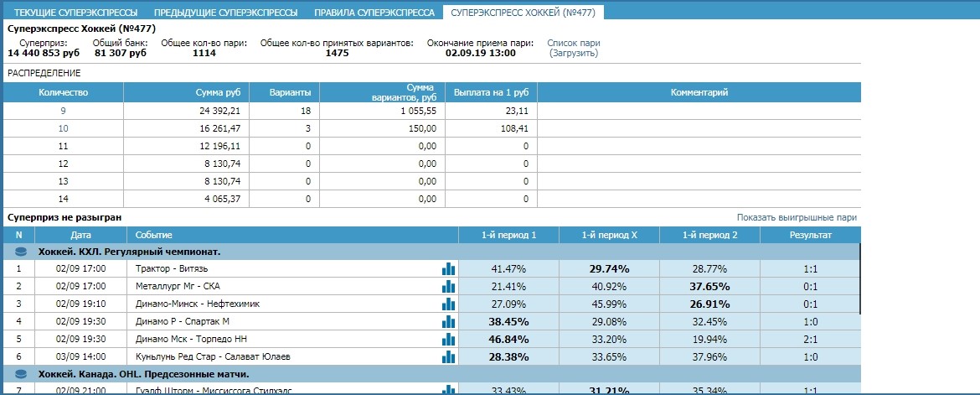Open statistics chart icon for Металлург Мг - СКА

point(449,286)
